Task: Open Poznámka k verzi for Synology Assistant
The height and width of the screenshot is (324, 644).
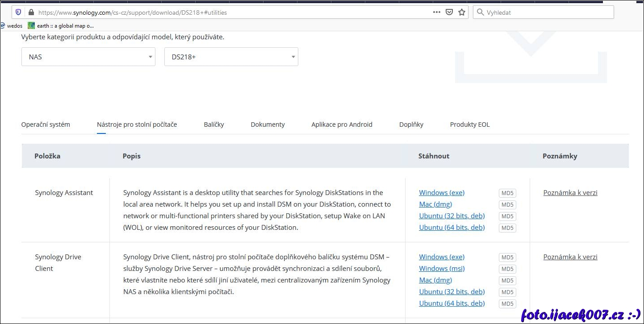Action: 570,193
